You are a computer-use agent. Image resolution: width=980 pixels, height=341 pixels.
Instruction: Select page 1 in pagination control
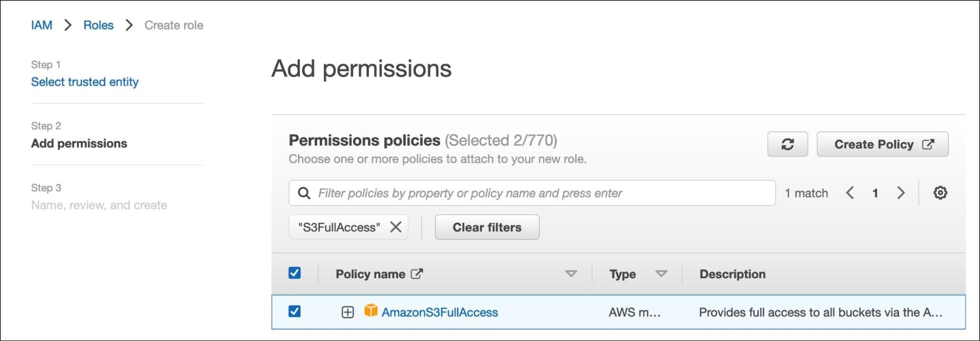tap(876, 193)
